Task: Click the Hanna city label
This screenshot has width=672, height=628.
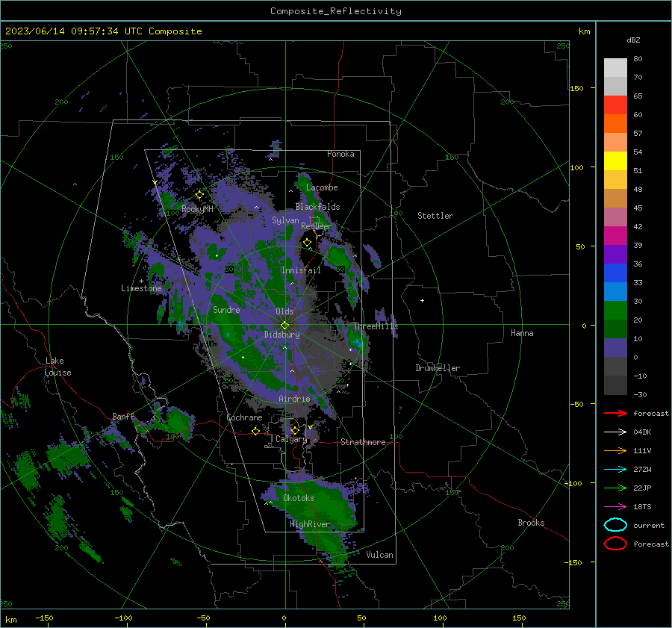Action: coord(522,333)
